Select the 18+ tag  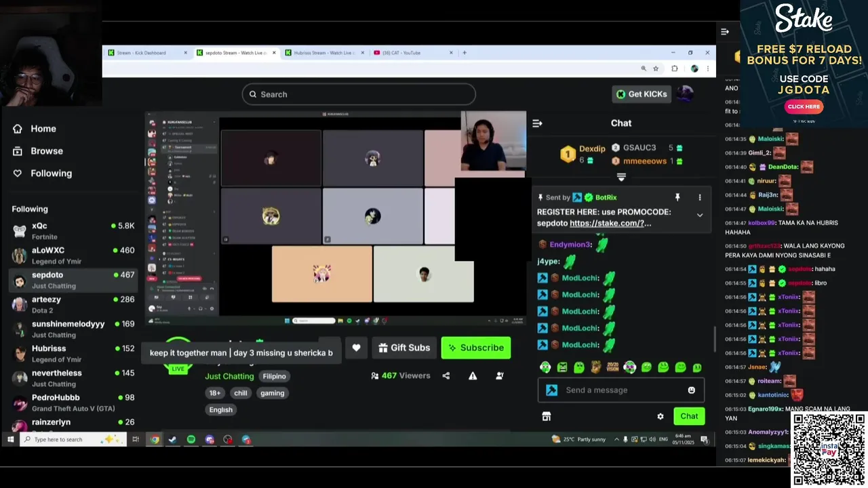click(x=215, y=393)
